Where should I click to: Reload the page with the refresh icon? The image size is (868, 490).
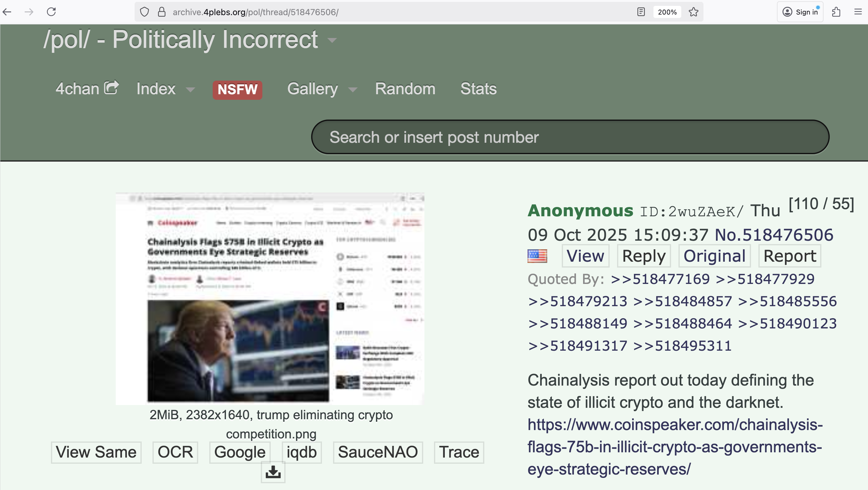point(51,12)
